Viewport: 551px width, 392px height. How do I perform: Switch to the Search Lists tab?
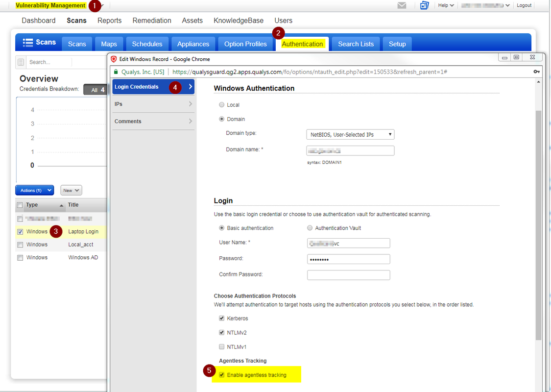tap(356, 44)
